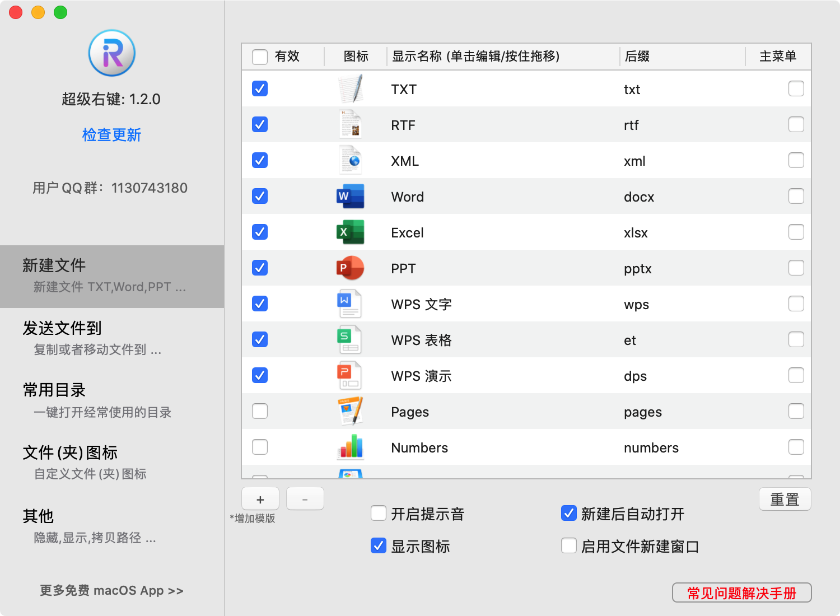The image size is (840, 616).
Task: Enable 主菜单 checkbox for WPS 演示 row
Action: tap(796, 375)
